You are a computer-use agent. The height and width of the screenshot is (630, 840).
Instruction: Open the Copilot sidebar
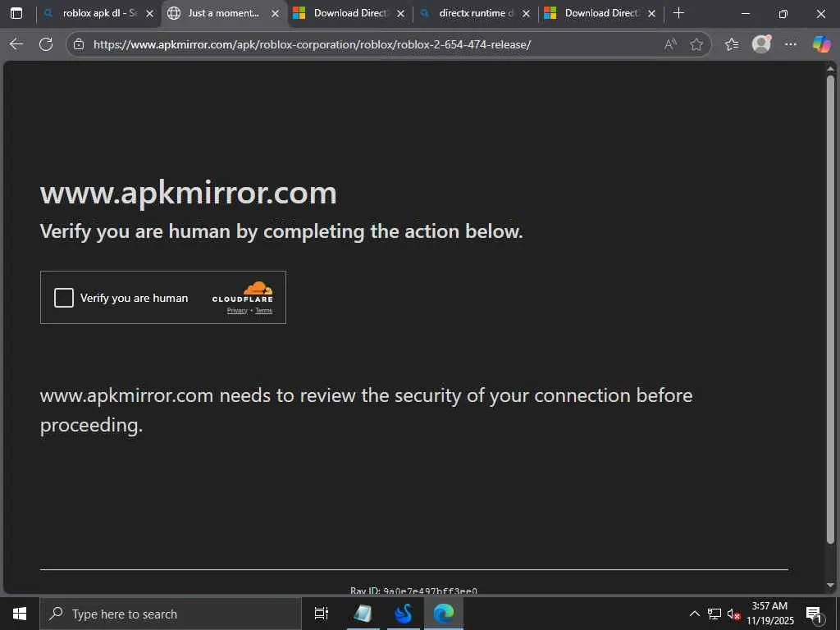click(821, 44)
